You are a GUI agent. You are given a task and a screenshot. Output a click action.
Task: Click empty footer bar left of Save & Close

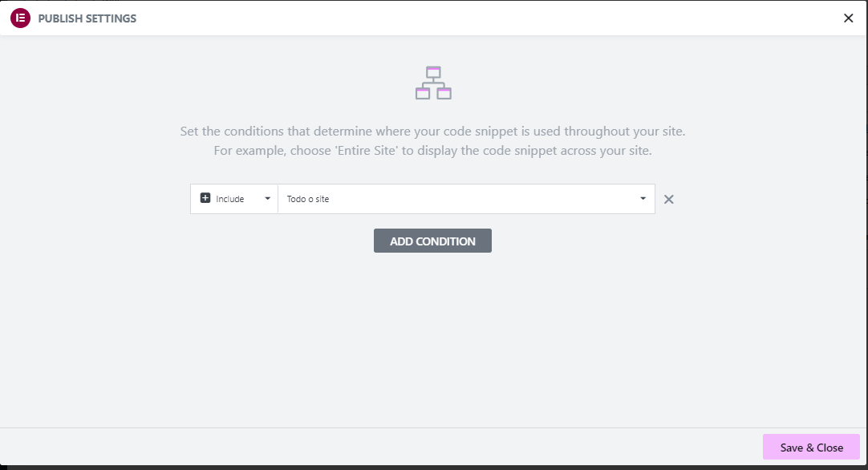click(377, 448)
